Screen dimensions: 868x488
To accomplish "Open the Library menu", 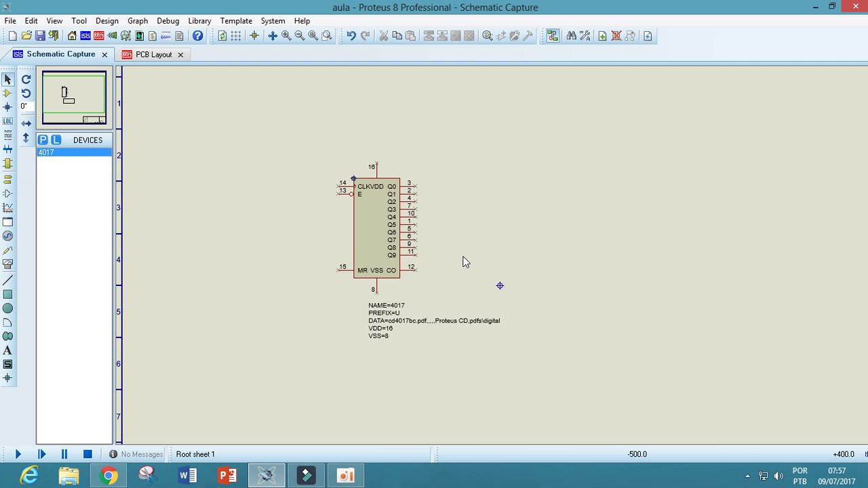I will (199, 21).
